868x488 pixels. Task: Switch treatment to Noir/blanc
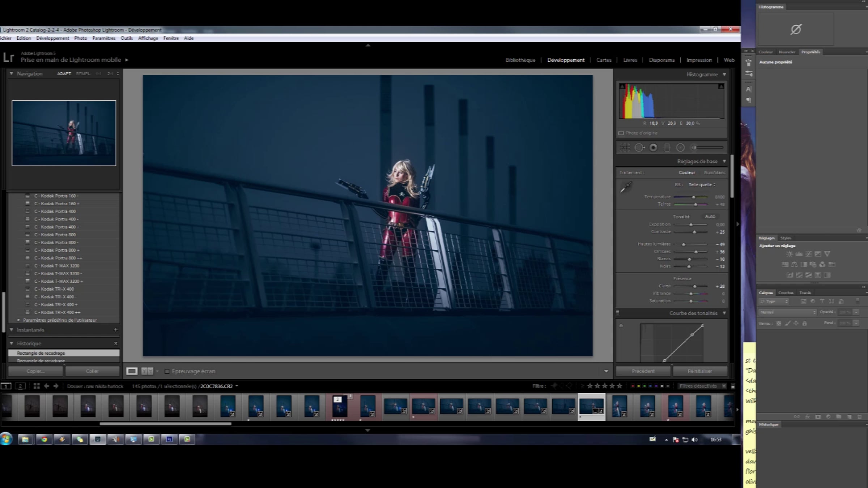coord(714,172)
